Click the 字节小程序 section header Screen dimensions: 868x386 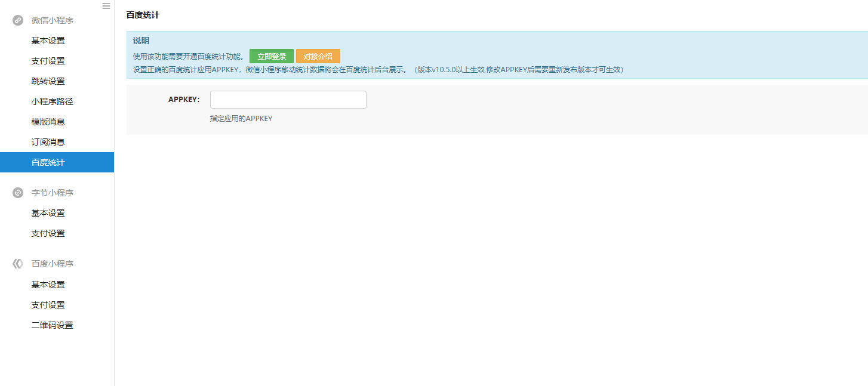(53, 193)
